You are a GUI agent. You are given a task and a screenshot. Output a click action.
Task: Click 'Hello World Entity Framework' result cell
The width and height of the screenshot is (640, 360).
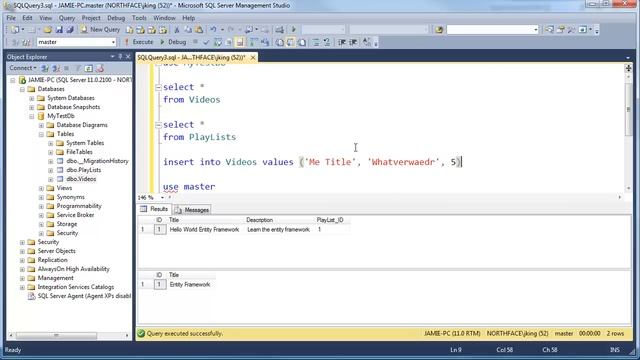pyautogui.click(x=204, y=229)
